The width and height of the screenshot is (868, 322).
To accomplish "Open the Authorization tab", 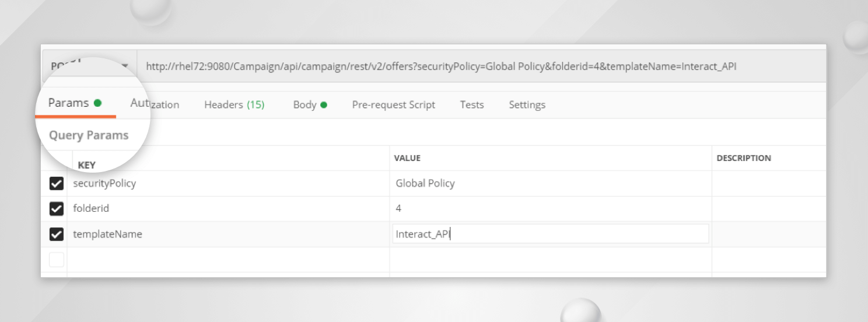I will tap(155, 104).
